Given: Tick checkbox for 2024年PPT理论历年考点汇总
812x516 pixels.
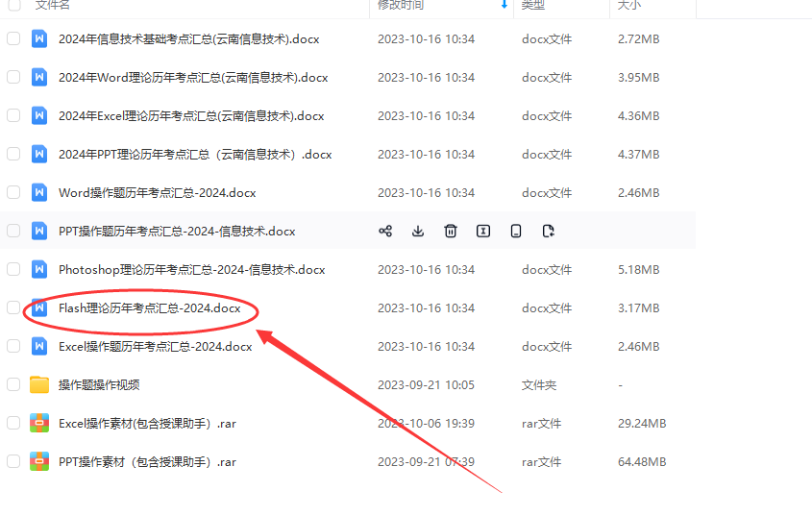Looking at the screenshot, I should [x=13, y=154].
